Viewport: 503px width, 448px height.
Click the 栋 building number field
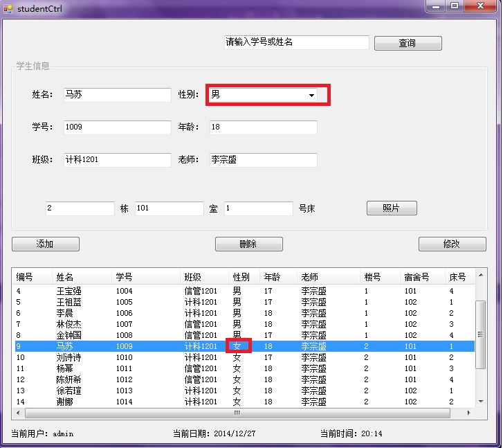[80, 208]
